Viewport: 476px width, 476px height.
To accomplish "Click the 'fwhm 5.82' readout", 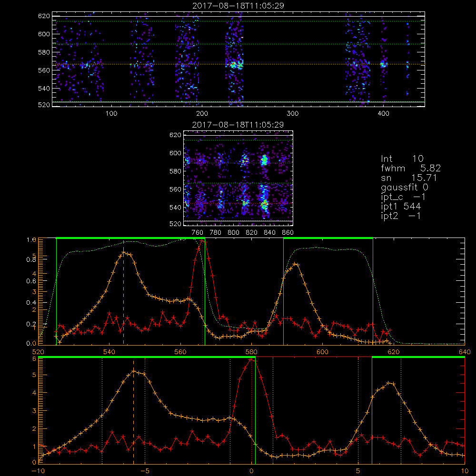I will coord(411,168).
